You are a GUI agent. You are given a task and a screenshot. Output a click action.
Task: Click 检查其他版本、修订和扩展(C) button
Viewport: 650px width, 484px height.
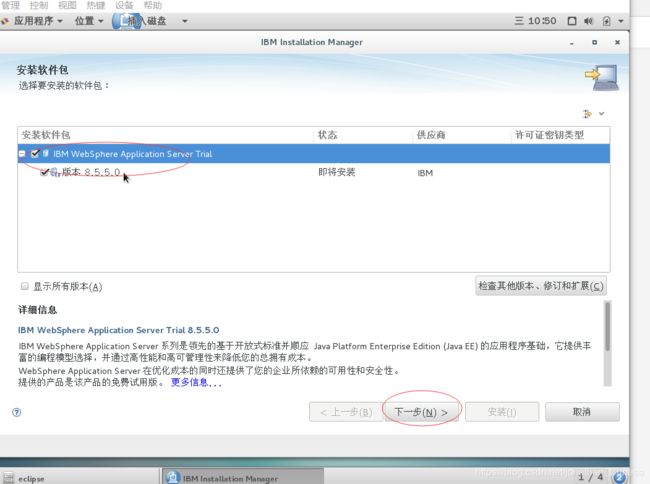[541, 286]
